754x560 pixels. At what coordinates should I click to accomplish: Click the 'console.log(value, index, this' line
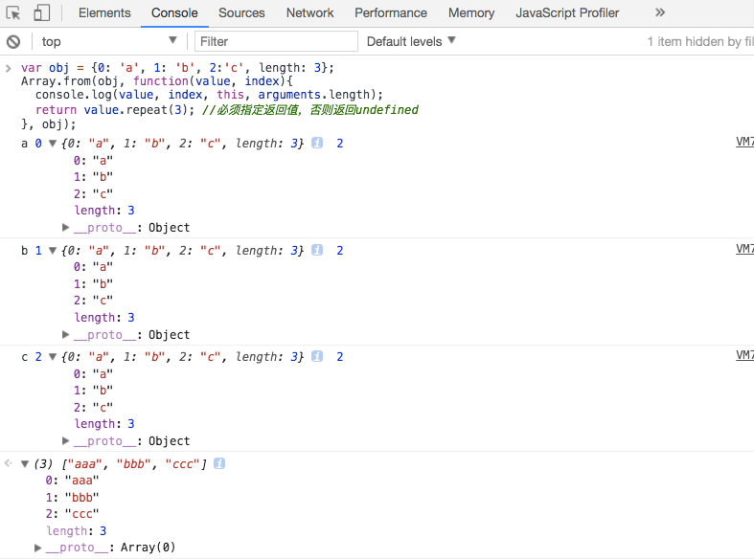pos(209,95)
